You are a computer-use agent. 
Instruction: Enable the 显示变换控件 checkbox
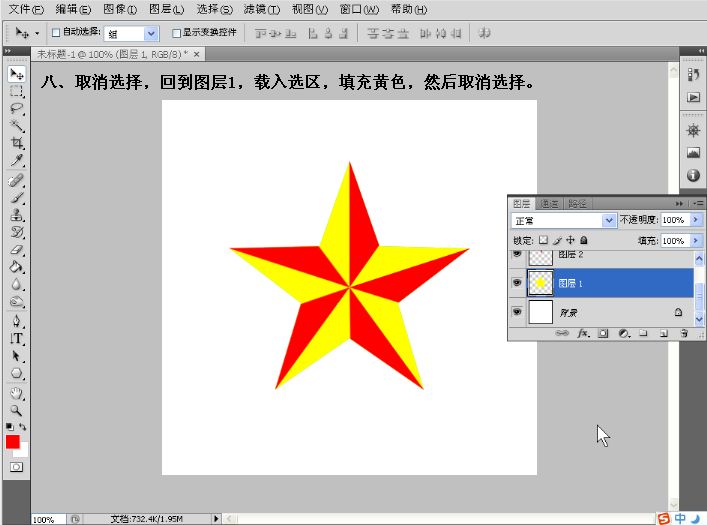pyautogui.click(x=176, y=33)
